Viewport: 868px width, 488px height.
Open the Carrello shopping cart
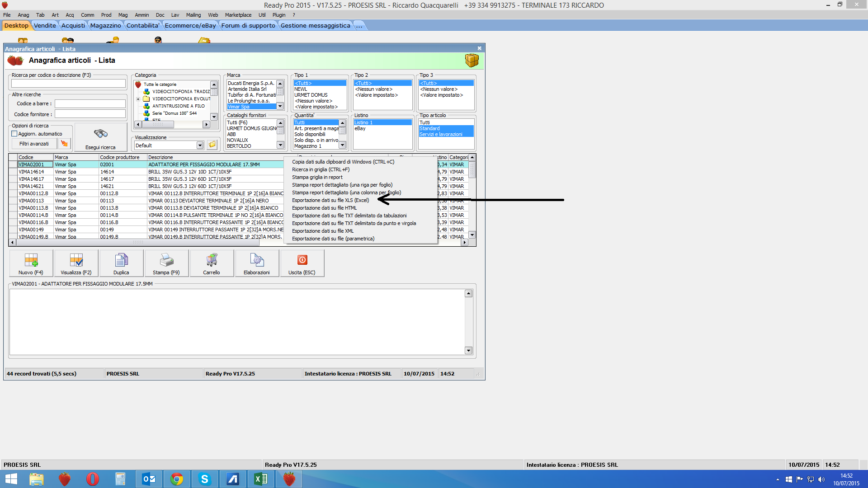coord(212,263)
